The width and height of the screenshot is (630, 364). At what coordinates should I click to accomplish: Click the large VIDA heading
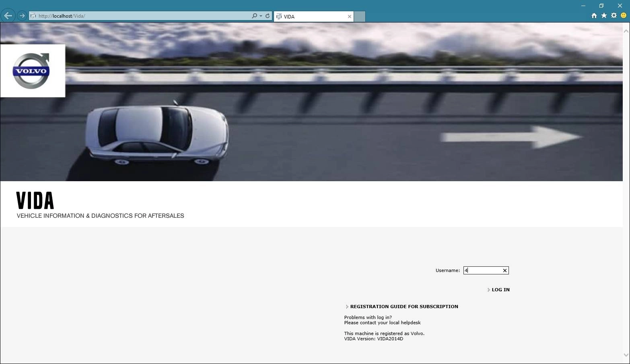[35, 200]
